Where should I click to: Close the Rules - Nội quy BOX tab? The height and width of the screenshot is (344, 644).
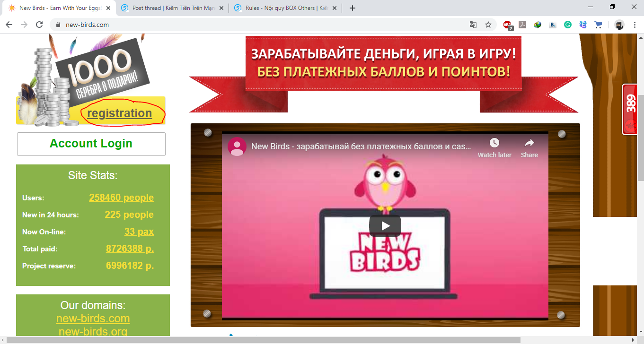click(x=335, y=8)
